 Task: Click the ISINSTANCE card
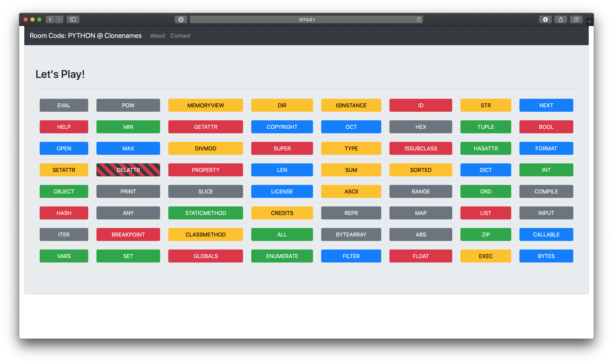[351, 105]
